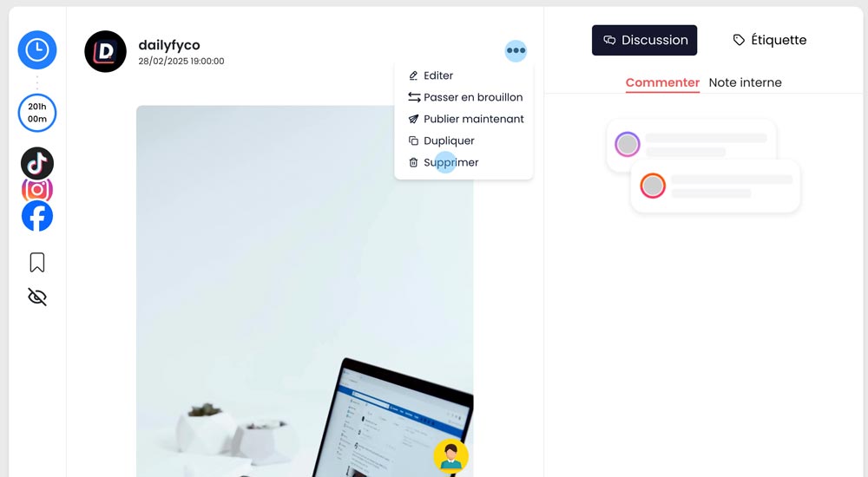
Task: Click the date 28/02/2025 19:00:00
Action: pos(181,62)
